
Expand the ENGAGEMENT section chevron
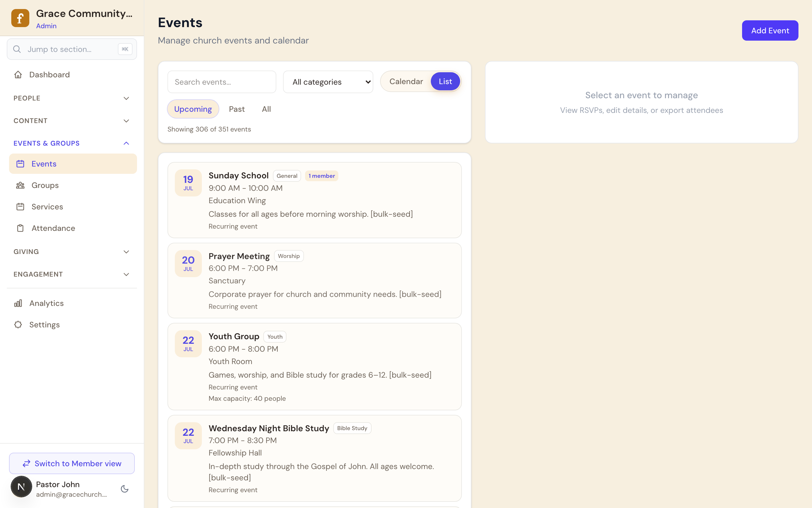coord(126,275)
